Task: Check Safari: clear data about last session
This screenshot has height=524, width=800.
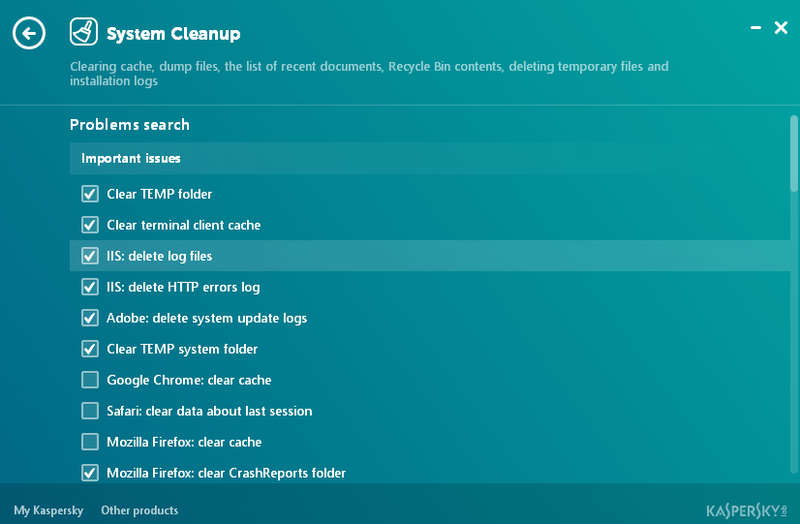Action: 90,411
